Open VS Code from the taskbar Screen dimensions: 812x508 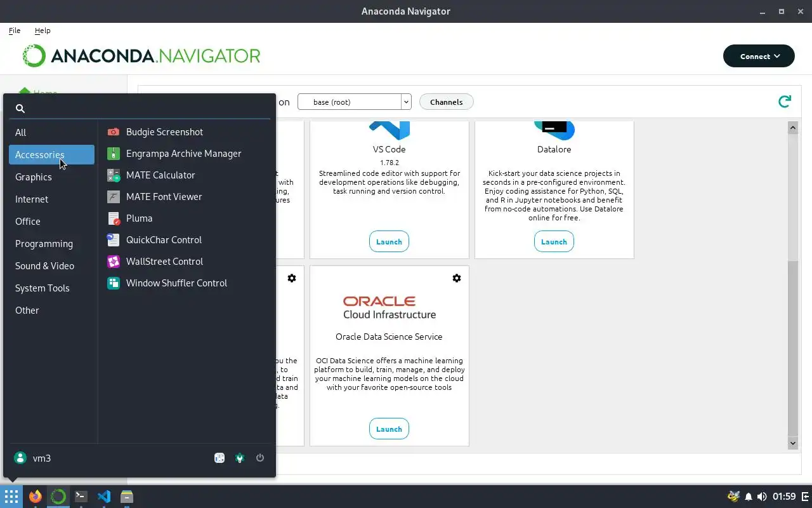tap(104, 497)
